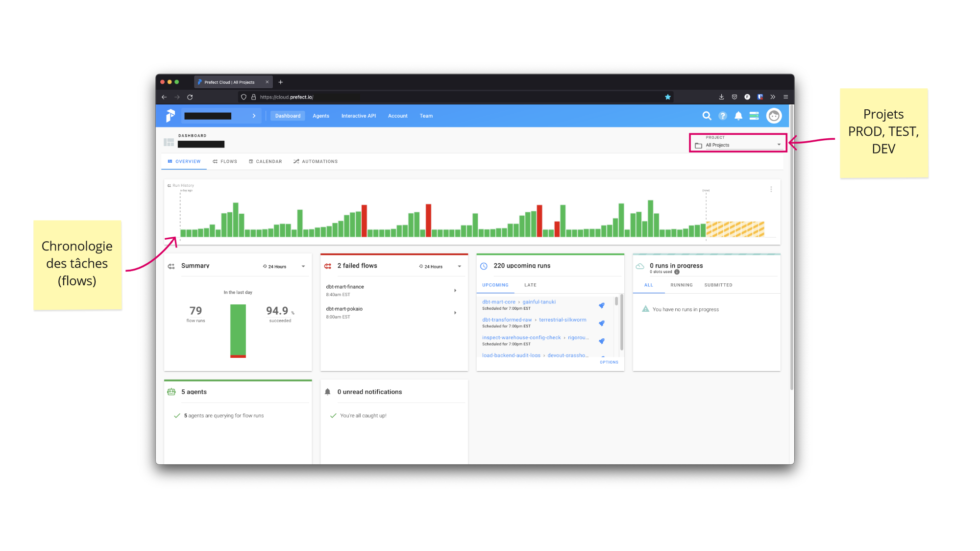The width and height of the screenshot is (980, 551).
Task: Click the failed flows red icon
Action: coord(328,266)
